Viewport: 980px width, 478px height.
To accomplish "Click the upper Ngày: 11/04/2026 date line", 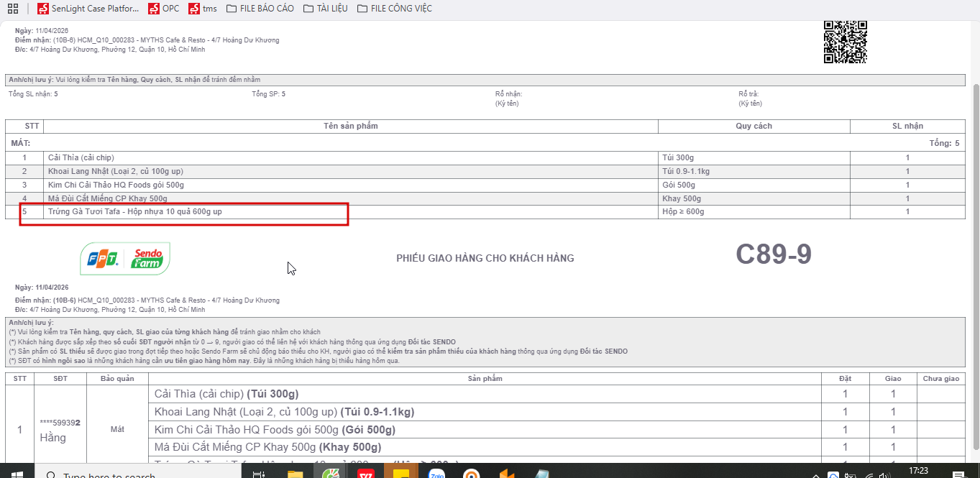I will [42, 31].
